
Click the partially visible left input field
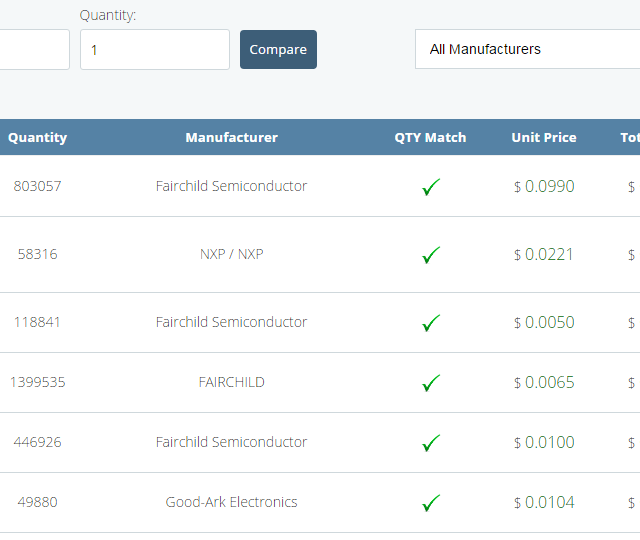(x=35, y=49)
